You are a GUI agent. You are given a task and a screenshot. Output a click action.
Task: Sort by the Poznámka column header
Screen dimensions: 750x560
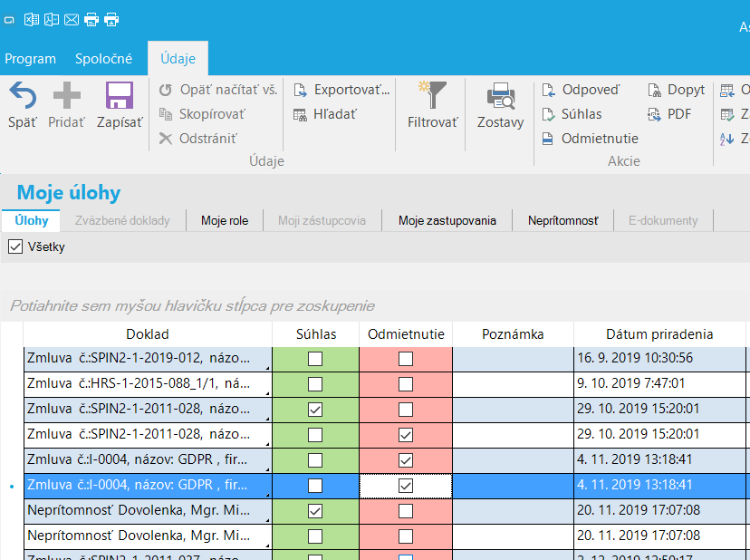click(513, 334)
